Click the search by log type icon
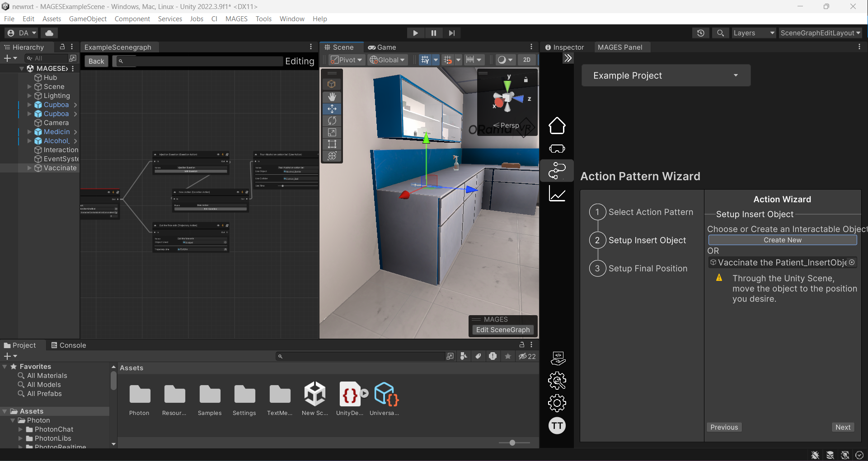This screenshot has height=461, width=868. [493, 356]
